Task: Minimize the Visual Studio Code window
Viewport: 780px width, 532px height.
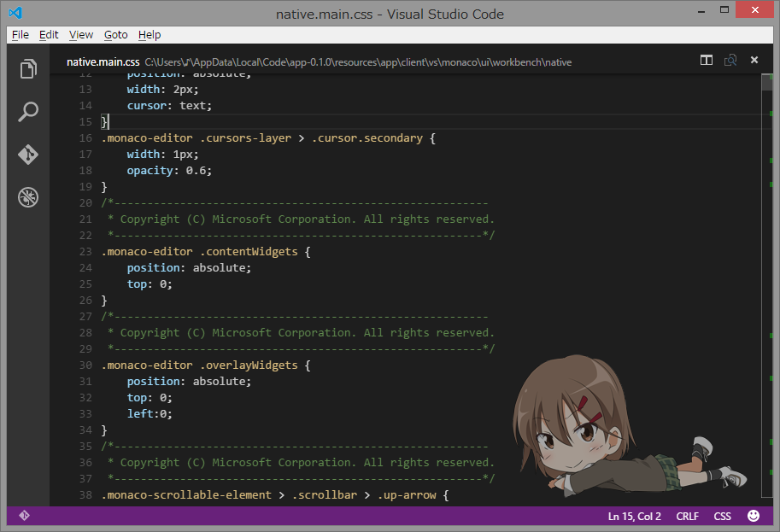Action: point(701,10)
